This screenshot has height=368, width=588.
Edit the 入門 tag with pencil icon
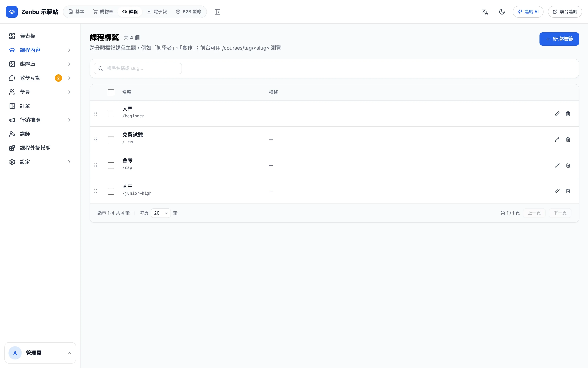[x=557, y=114]
